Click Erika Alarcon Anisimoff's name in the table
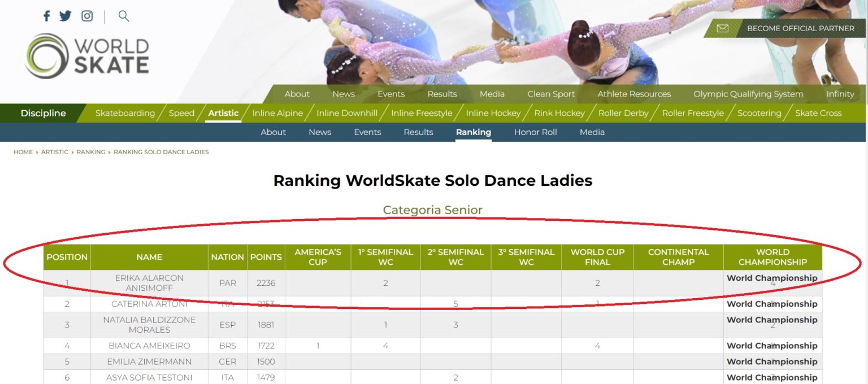 click(x=149, y=283)
